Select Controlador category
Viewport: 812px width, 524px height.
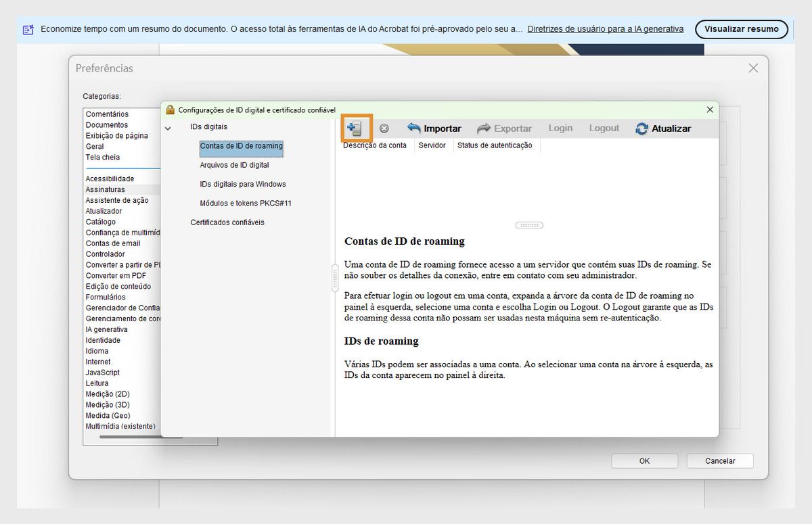pyautogui.click(x=106, y=254)
